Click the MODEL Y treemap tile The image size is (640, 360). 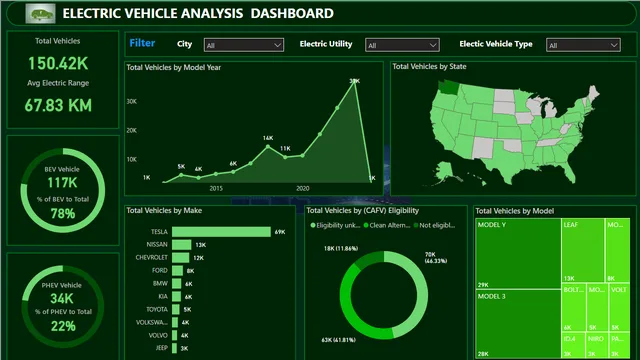pyautogui.click(x=518, y=254)
